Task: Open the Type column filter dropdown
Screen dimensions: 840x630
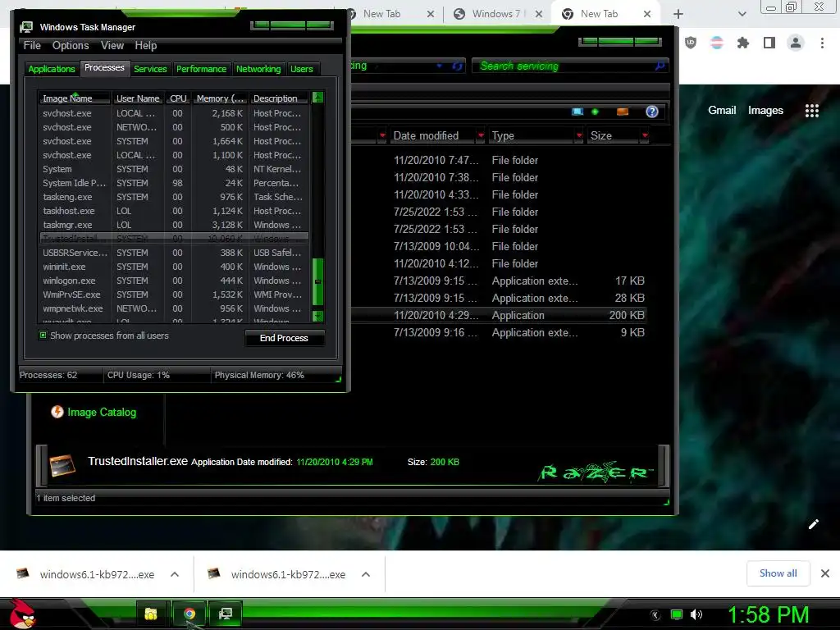Action: (578, 135)
